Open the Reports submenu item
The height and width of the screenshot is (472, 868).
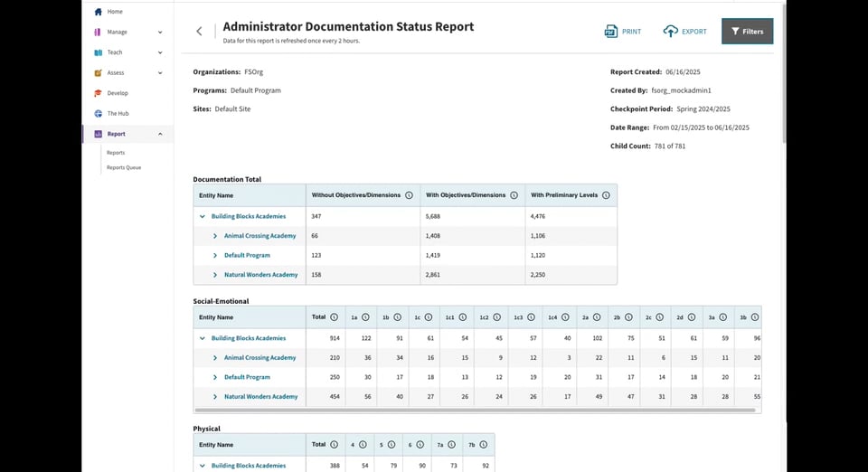116,153
